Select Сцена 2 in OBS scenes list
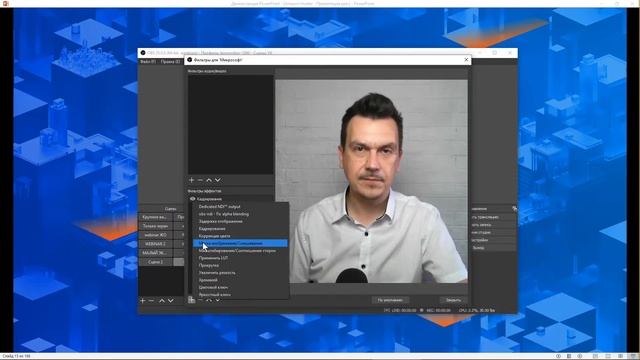Viewport: 640px width, 360px height. click(x=155, y=262)
